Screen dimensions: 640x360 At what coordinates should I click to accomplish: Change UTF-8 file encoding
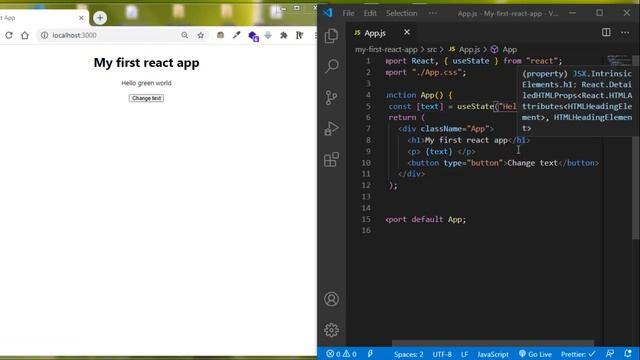click(x=442, y=354)
